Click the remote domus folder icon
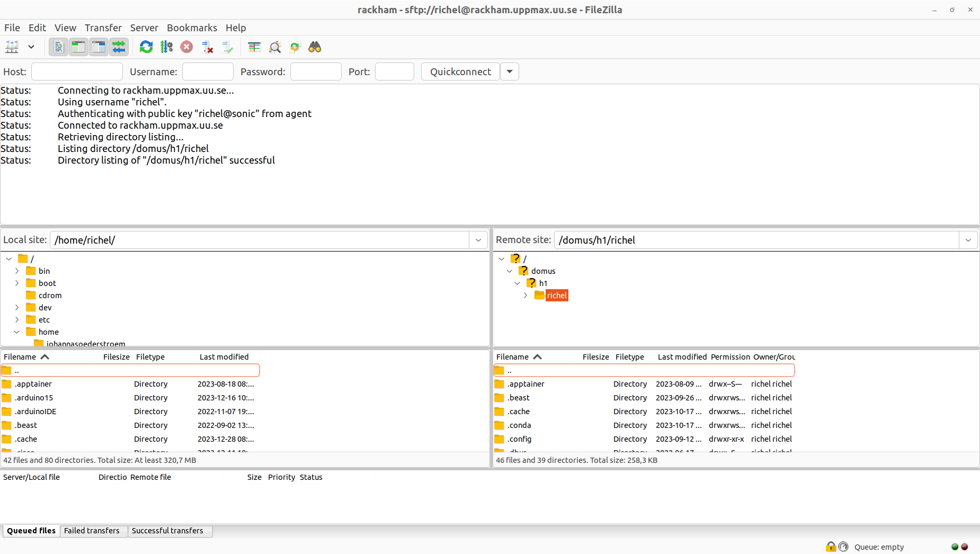The image size is (980, 554). click(523, 271)
